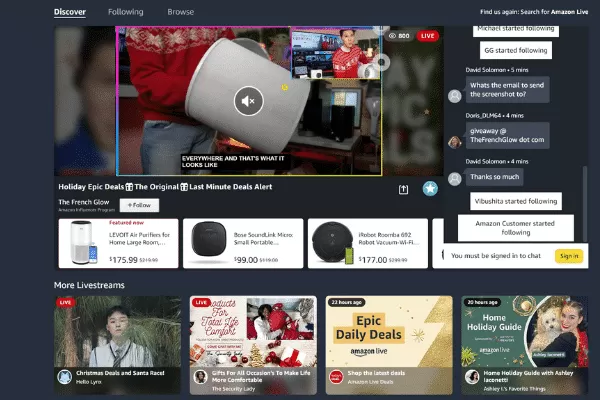This screenshot has height=400, width=600.
Task: Click the viewer count eye icon
Action: click(392, 36)
